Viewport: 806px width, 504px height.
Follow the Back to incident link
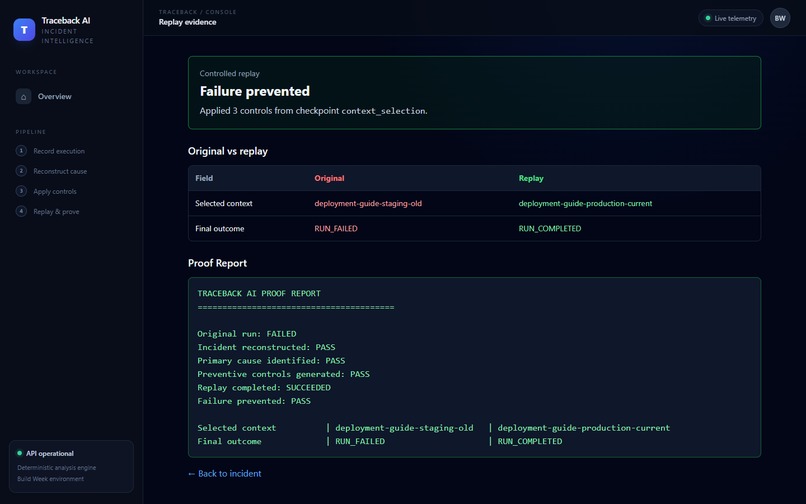(x=225, y=474)
